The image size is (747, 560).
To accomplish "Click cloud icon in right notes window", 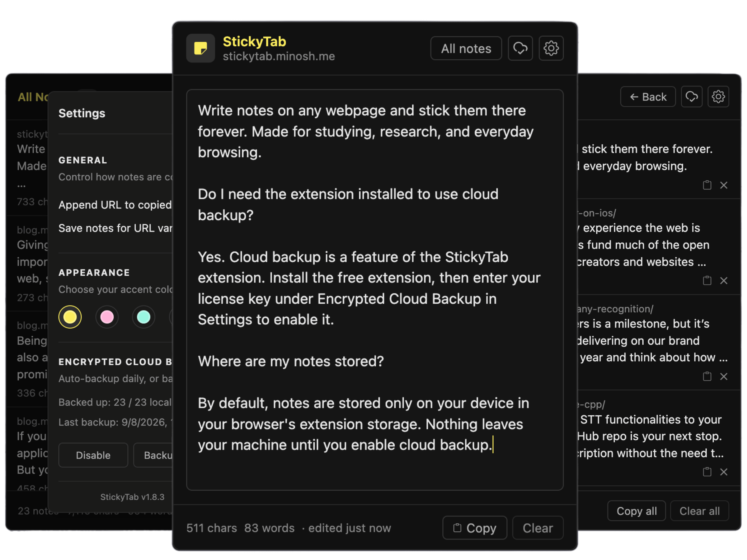I will click(x=692, y=97).
